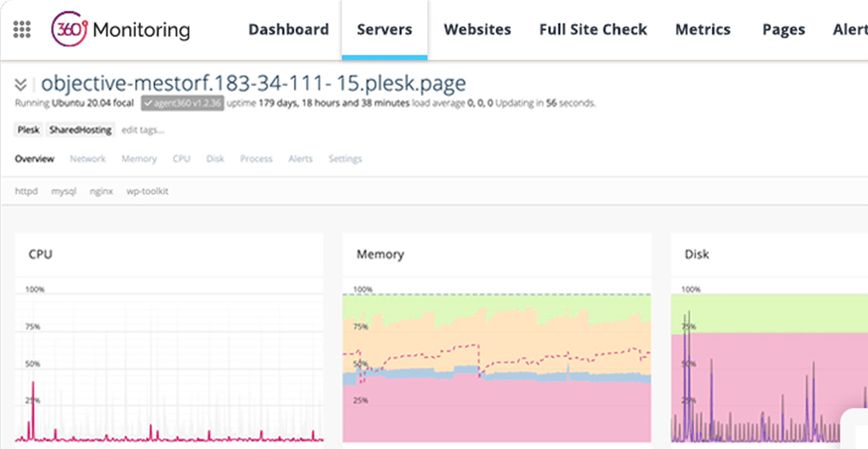Image resolution: width=868 pixels, height=449 pixels.
Task: Select the wp-toolkit service link
Action: 147,191
